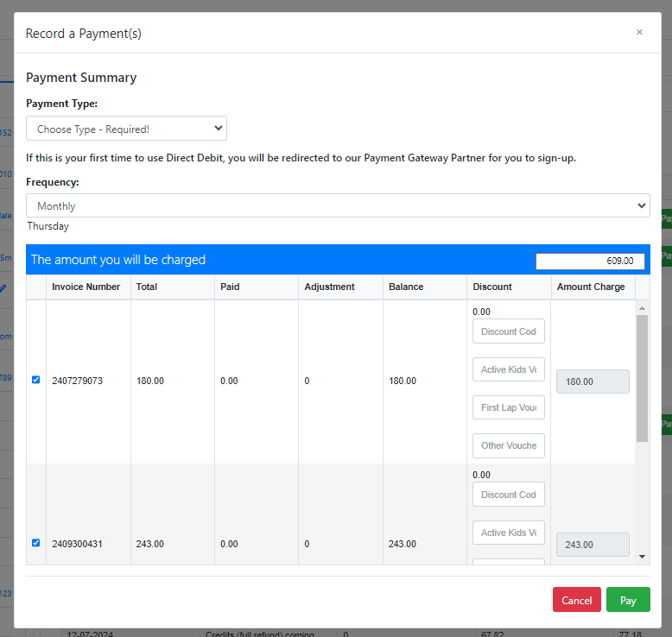672x637 pixels.
Task: Click the total charge amount field 609.00
Action: (589, 261)
